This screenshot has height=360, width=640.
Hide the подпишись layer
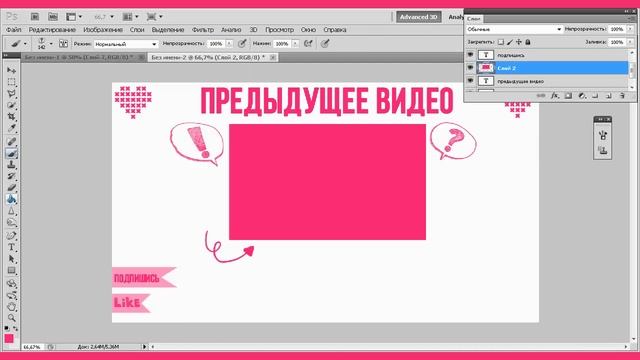tap(470, 55)
